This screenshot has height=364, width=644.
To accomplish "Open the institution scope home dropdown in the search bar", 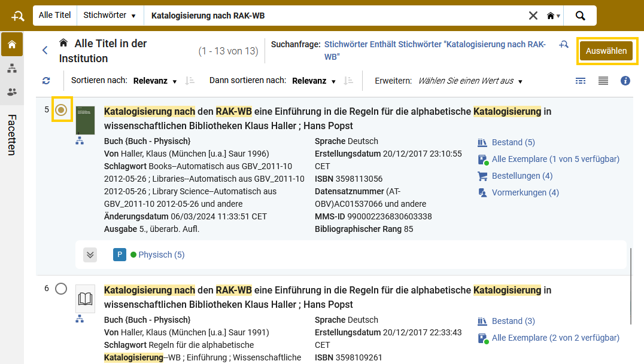I will click(553, 16).
